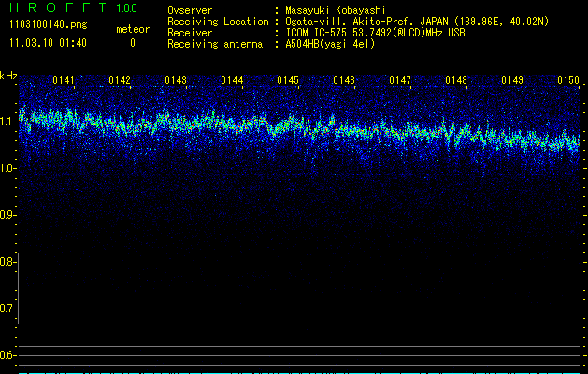The image size is (588, 374).
Task: Click the kHz axis unit label
Action: coord(8,76)
